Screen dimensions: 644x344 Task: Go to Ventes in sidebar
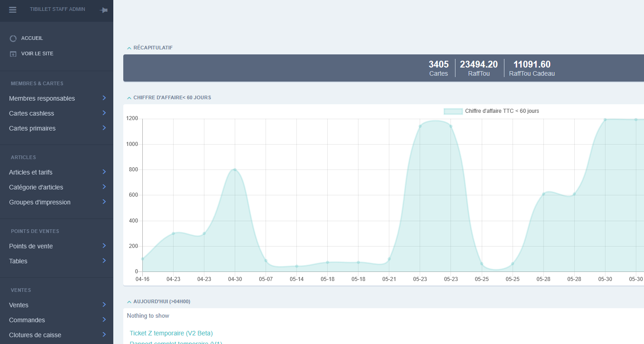pos(19,305)
